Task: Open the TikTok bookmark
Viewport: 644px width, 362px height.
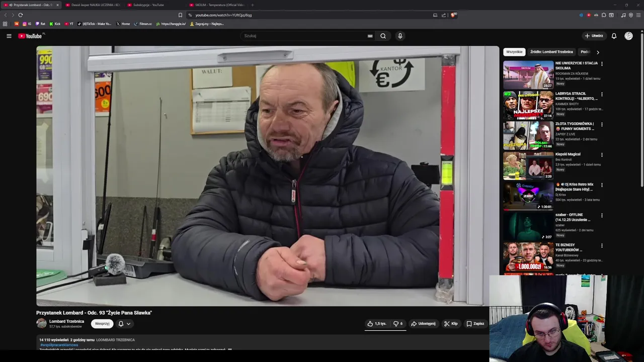Action: (95, 24)
